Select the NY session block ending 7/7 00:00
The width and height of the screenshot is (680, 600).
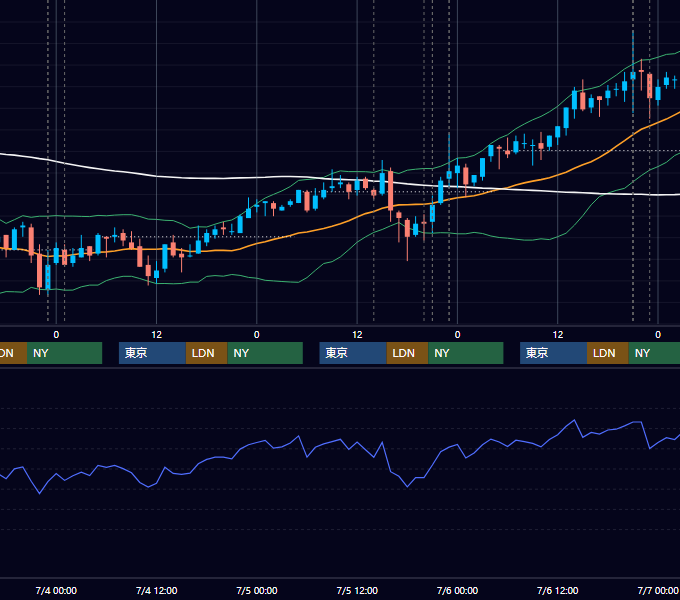(654, 353)
